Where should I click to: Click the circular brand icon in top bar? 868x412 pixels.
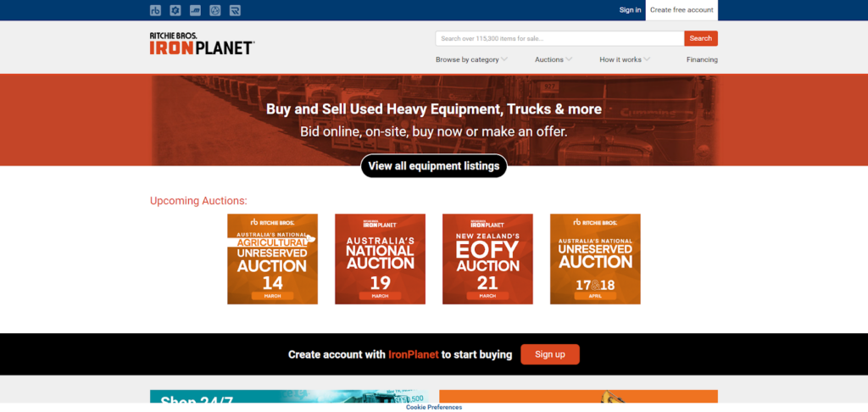coord(215,10)
